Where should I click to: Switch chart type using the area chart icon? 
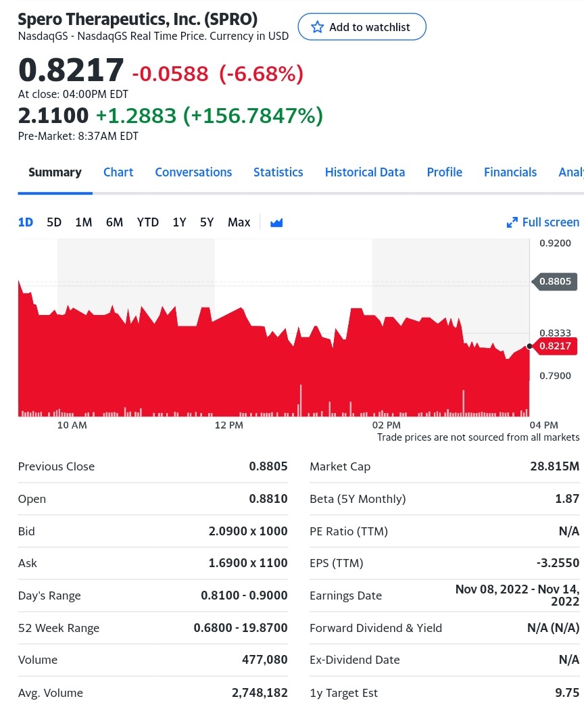click(x=276, y=222)
